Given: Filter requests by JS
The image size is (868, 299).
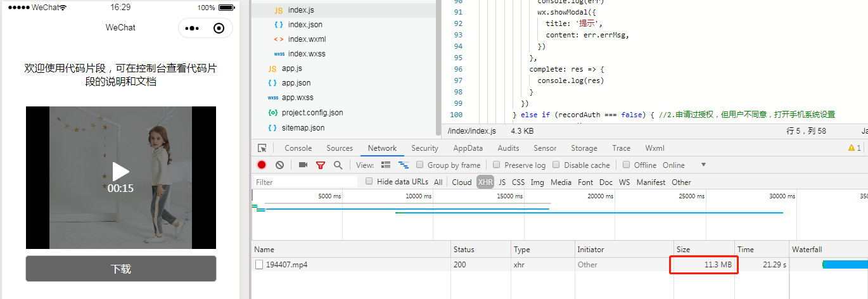Looking at the screenshot, I should [x=502, y=182].
